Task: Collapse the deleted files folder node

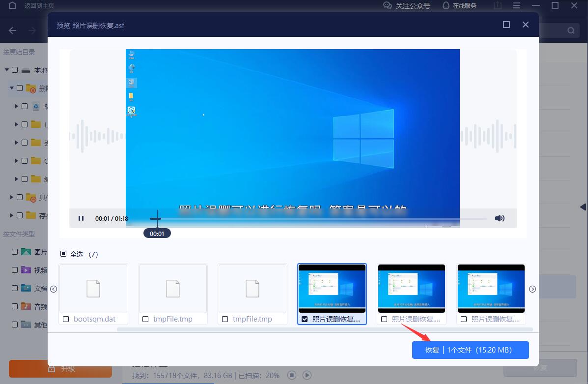Action: pyautogui.click(x=12, y=88)
